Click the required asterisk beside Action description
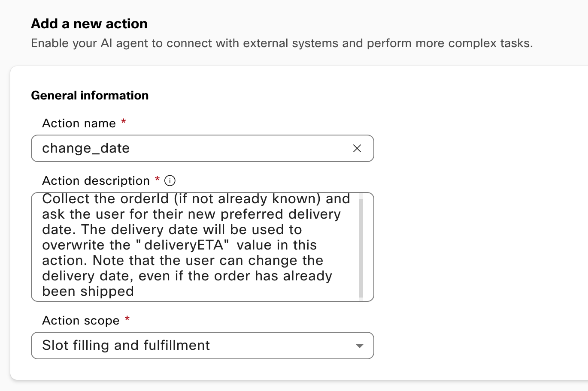Viewport: 588px width, 391px height. pyautogui.click(x=157, y=180)
